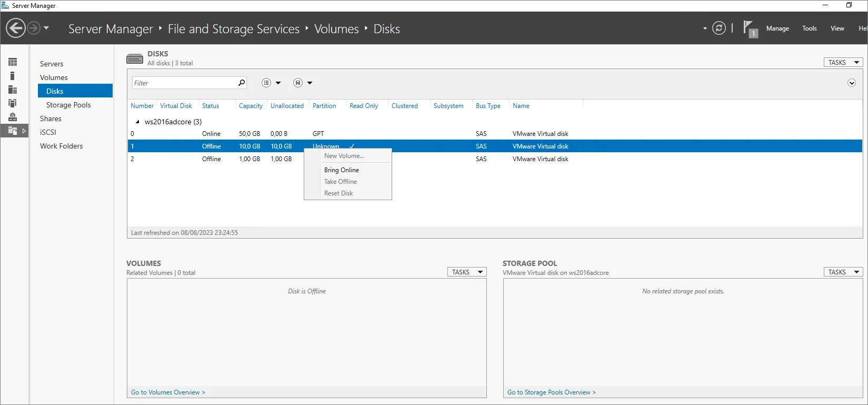Image resolution: width=868 pixels, height=405 pixels.
Task: Expand the Disks TASKS dropdown
Action: [x=843, y=62]
